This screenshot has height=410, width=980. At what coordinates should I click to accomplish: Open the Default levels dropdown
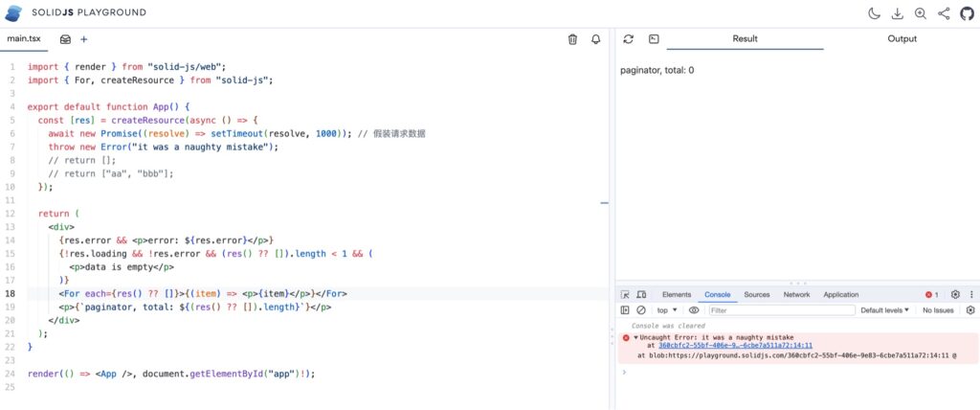[885, 310]
